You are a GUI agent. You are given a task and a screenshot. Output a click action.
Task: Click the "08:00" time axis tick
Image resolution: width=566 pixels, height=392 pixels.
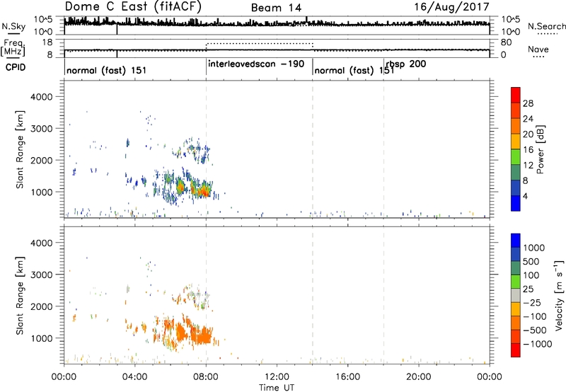tap(206, 377)
